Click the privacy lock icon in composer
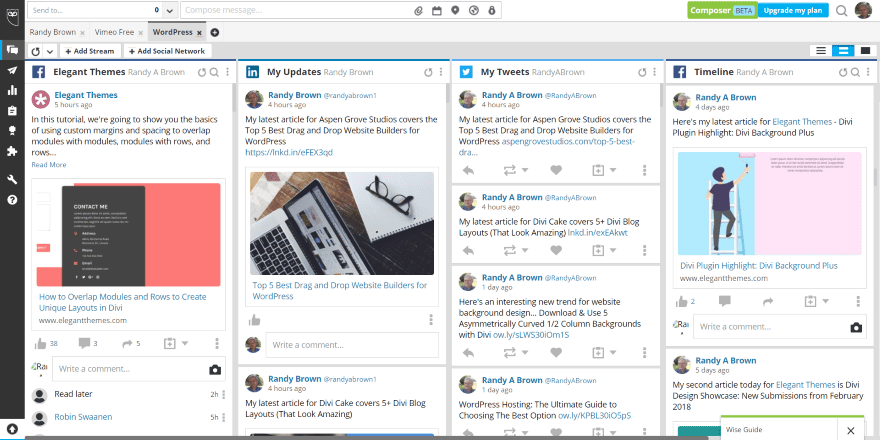The image size is (880, 440). [492, 10]
